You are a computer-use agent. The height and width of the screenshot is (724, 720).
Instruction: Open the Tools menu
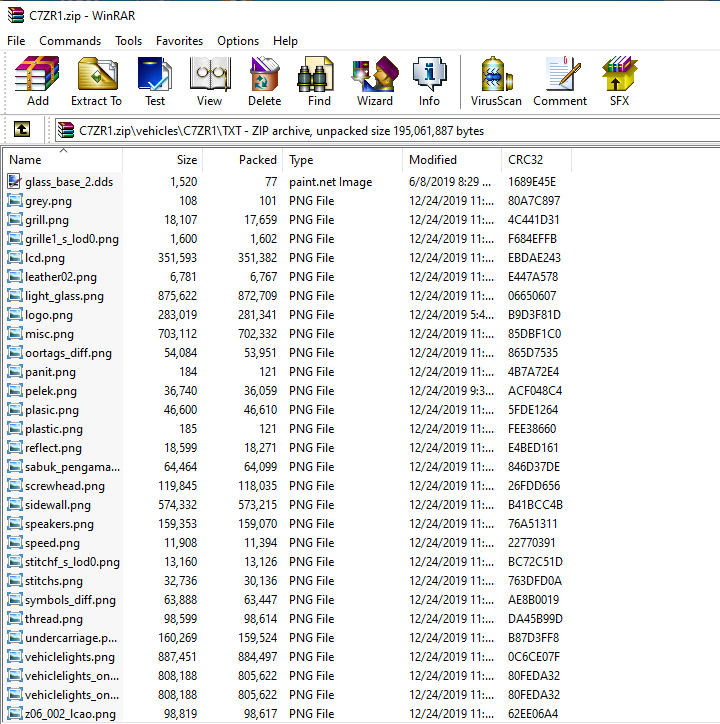coord(128,41)
